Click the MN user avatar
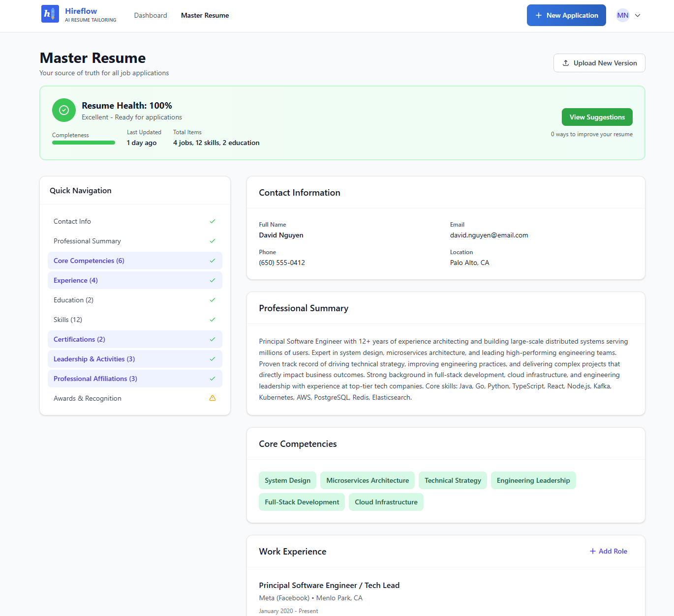This screenshot has width=674, height=616. (x=623, y=15)
